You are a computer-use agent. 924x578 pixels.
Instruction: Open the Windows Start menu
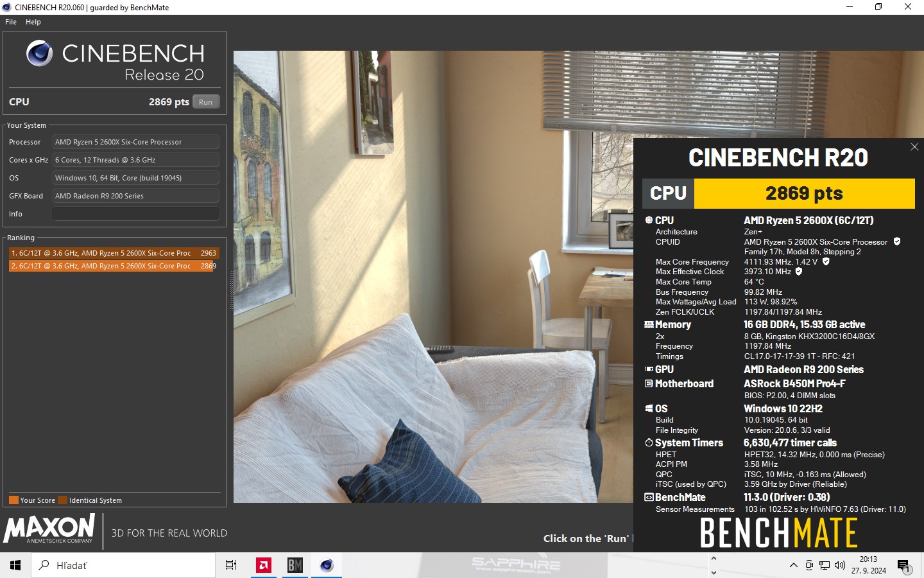15,565
